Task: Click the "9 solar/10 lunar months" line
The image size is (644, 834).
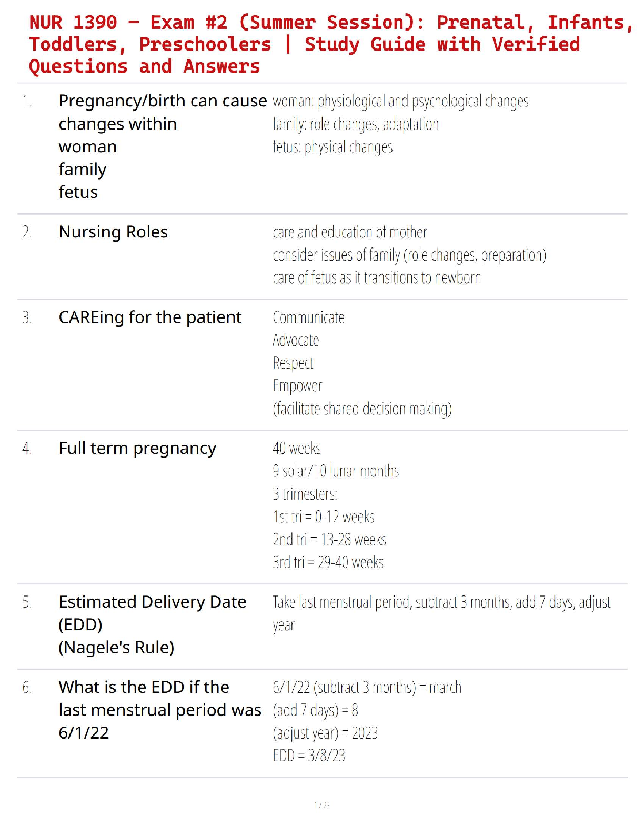Action: (x=336, y=471)
